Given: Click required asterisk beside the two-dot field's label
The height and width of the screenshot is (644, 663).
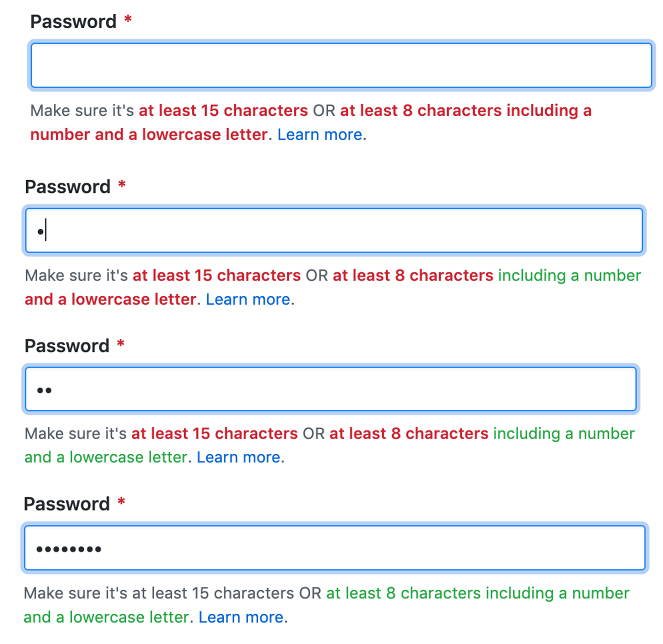Looking at the screenshot, I should 121,344.
